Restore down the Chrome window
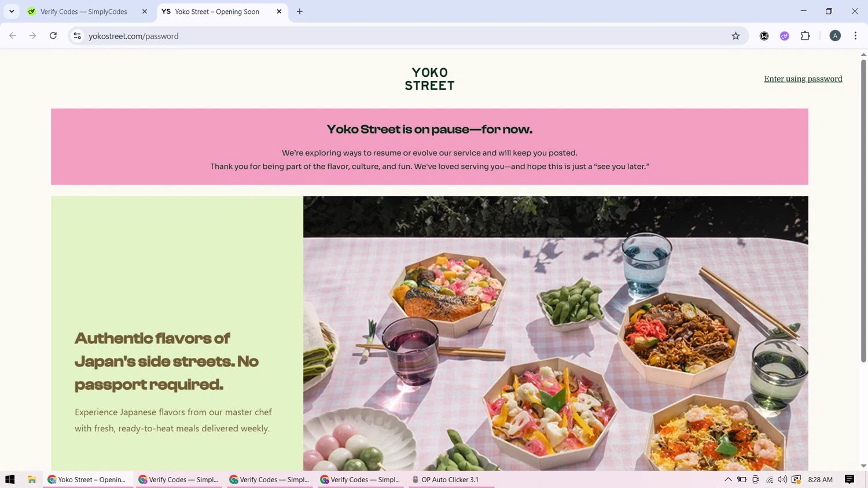 pyautogui.click(x=829, y=11)
